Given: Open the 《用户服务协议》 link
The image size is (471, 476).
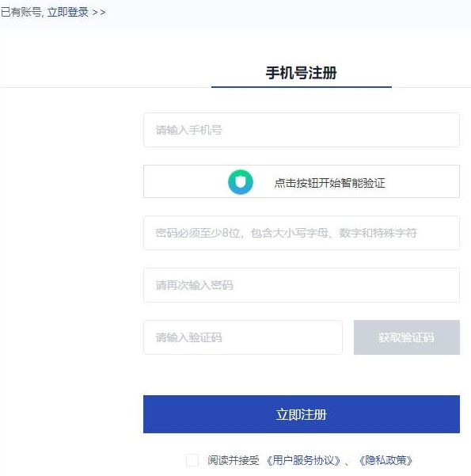Looking at the screenshot, I should (303, 460).
